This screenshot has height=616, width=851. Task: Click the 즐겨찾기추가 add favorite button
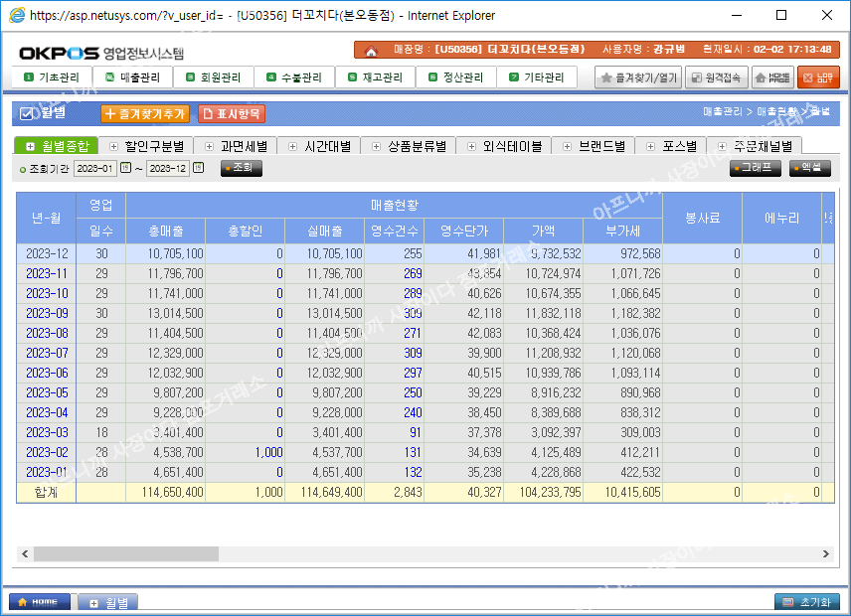[x=144, y=114]
